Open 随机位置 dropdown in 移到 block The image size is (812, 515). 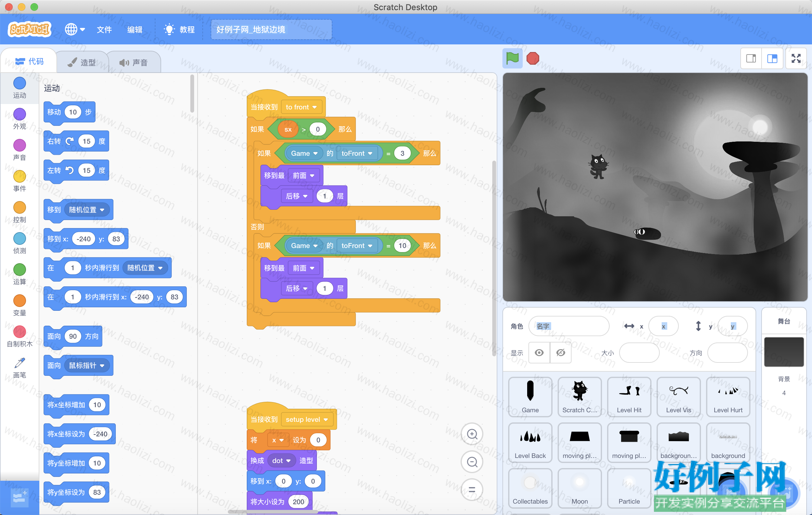pyautogui.click(x=87, y=210)
